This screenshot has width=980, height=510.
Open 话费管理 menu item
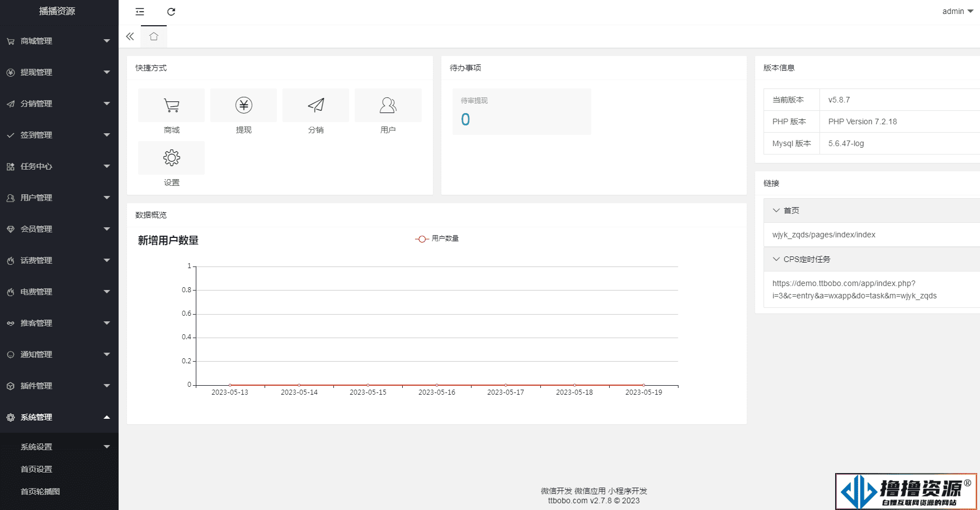coord(59,260)
